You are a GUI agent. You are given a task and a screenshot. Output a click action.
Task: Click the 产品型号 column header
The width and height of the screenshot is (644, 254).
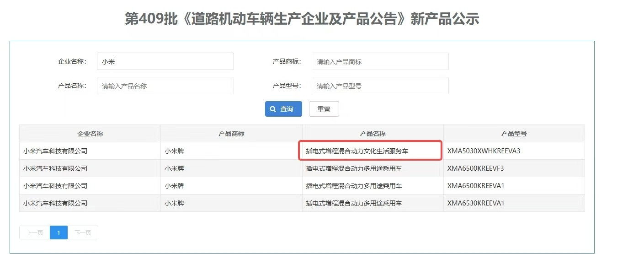tap(514, 134)
